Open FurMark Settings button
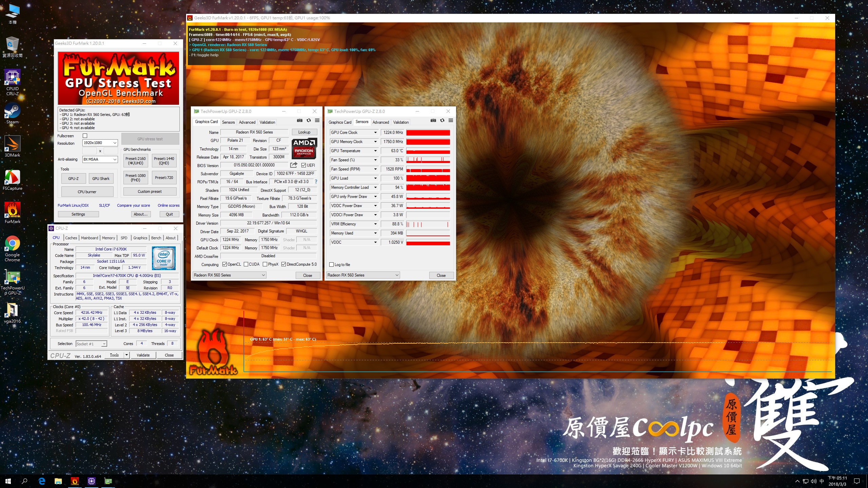 click(78, 214)
